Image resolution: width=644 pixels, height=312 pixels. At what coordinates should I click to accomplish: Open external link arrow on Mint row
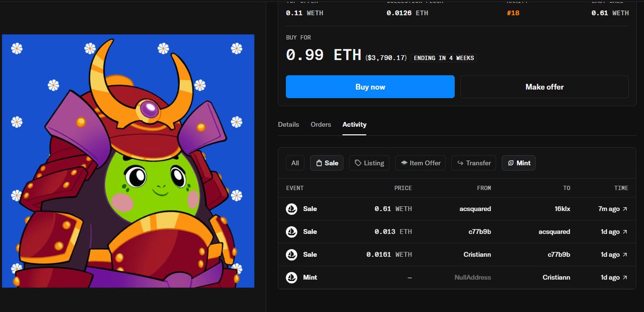pyautogui.click(x=625, y=278)
